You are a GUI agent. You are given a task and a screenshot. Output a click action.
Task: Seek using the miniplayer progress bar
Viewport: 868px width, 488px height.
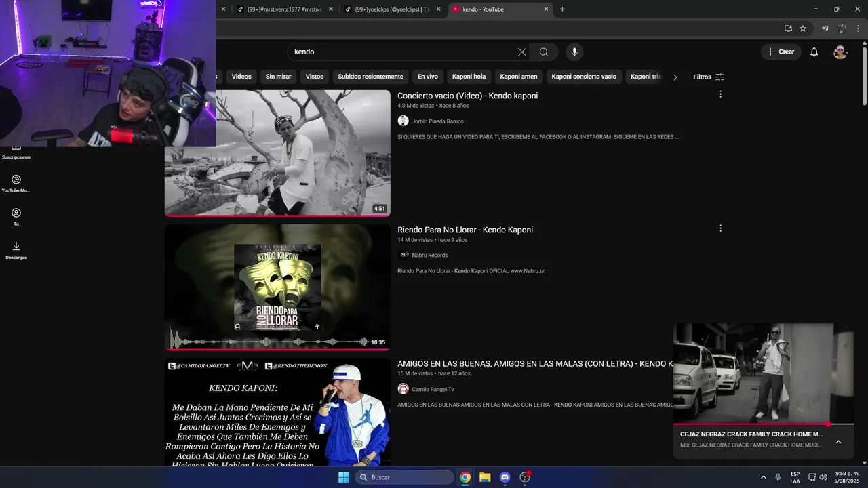click(763, 424)
